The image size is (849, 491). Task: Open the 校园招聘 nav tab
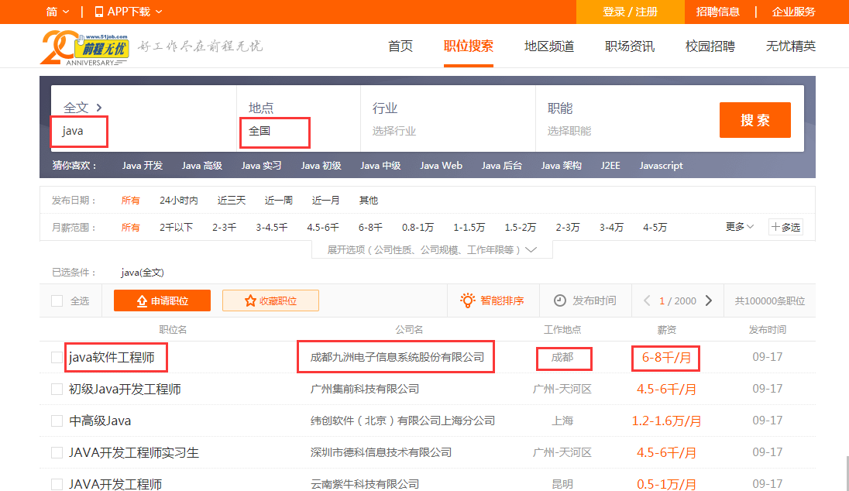coord(710,46)
